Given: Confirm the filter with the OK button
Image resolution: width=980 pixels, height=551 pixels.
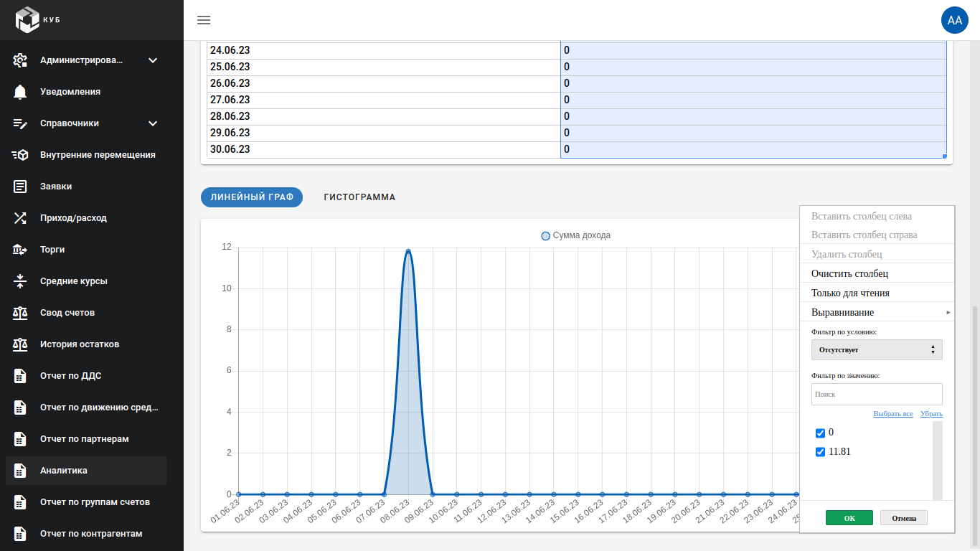Looking at the screenshot, I should [x=849, y=518].
